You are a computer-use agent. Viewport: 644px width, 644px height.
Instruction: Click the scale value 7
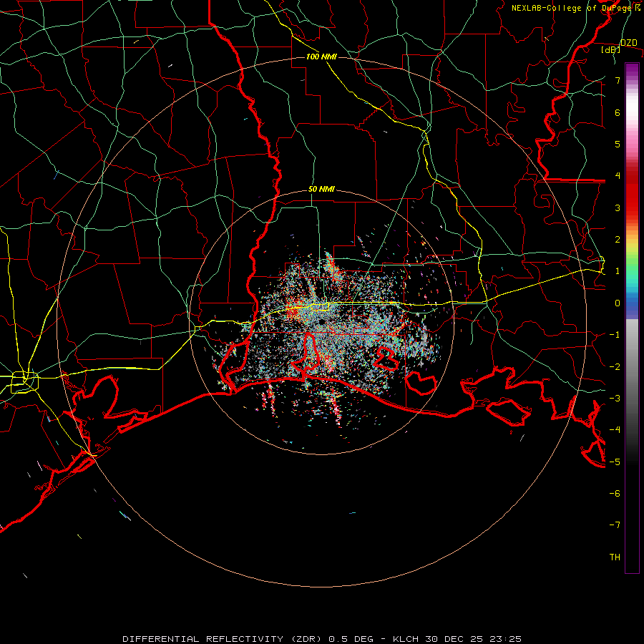pos(618,80)
